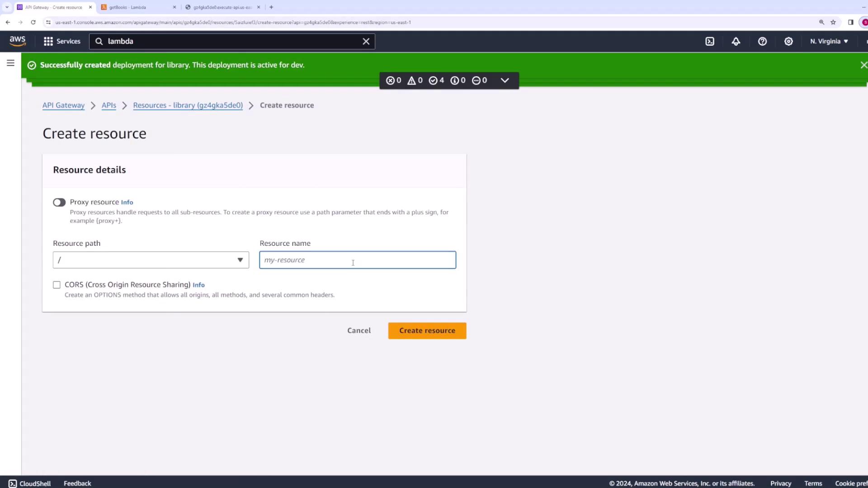The image size is (868, 488).
Task: Open the hamburger side navigation menu
Action: tap(10, 63)
